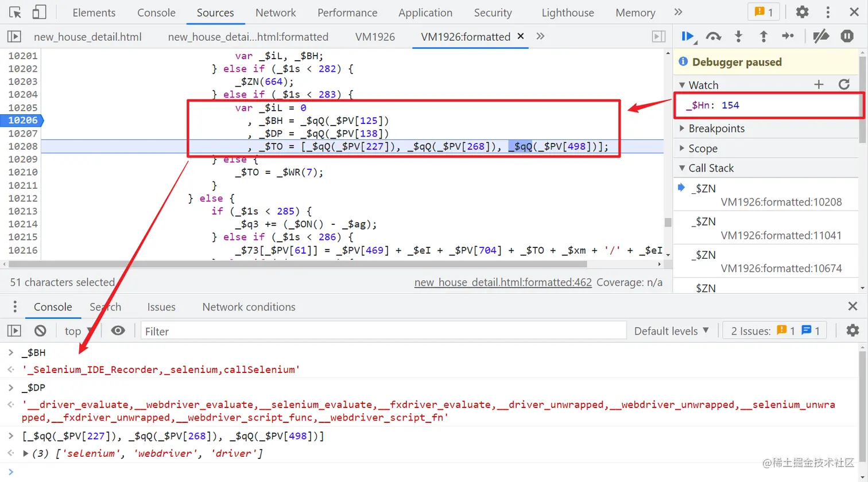Open the Security panel

[493, 13]
